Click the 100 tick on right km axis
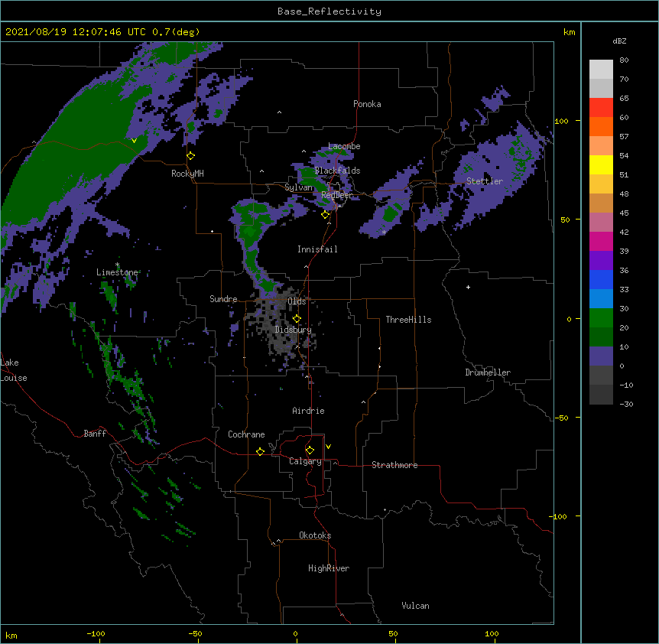The image size is (659, 644). tap(561, 121)
